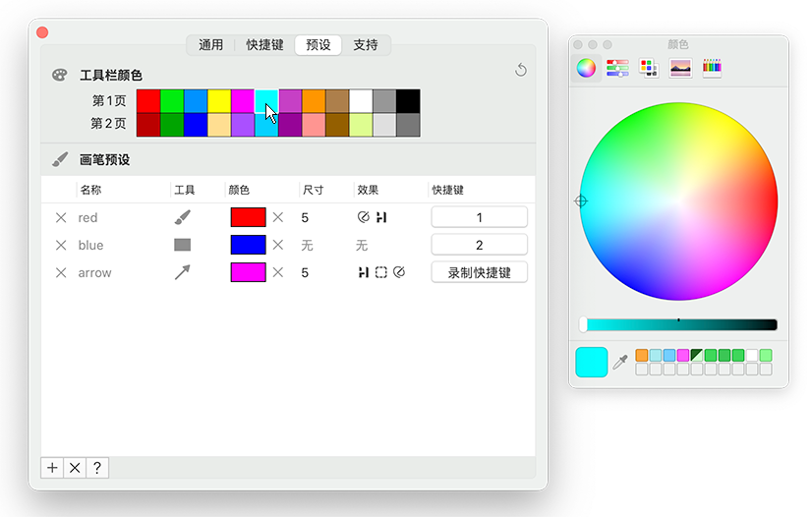812x517 pixels.
Task: Select the color sliders mode in 颜色 window
Action: pyautogui.click(x=617, y=68)
